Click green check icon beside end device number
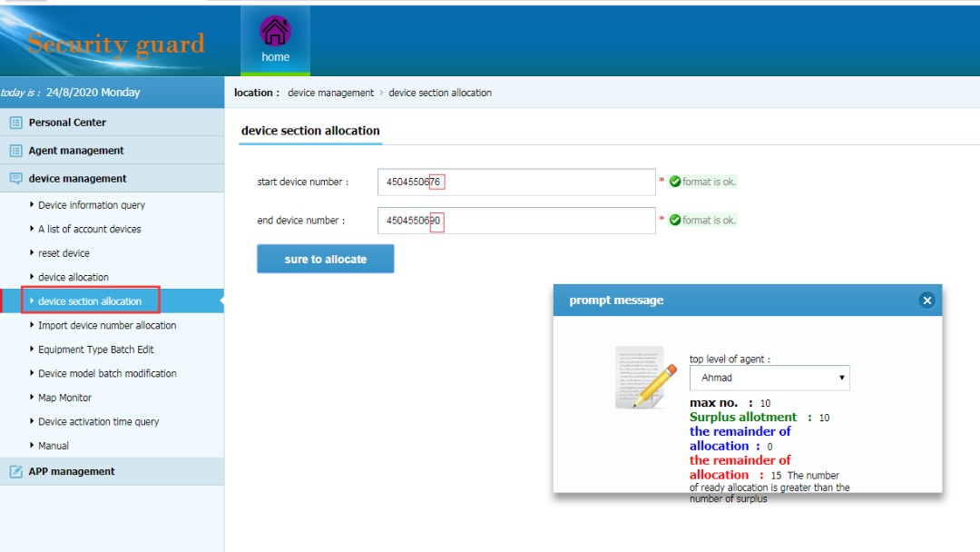This screenshot has height=552, width=980. pyautogui.click(x=675, y=220)
